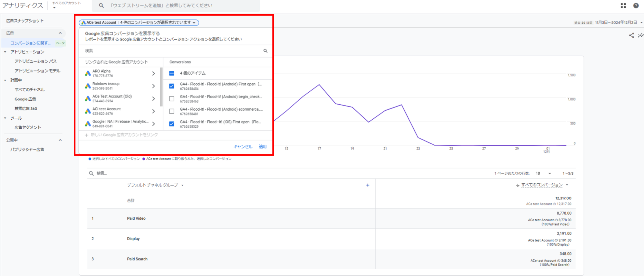
Task: Click the search icon in conversion picker
Action: point(265,51)
